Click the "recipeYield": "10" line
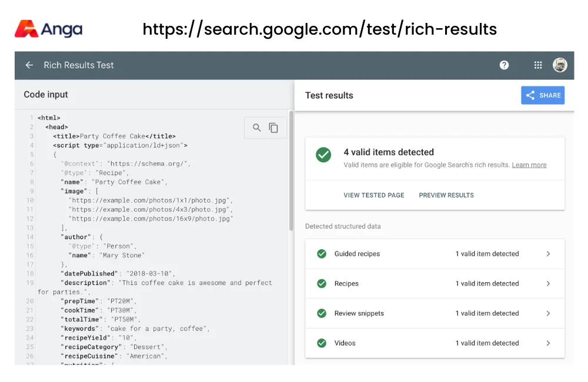 [99, 338]
